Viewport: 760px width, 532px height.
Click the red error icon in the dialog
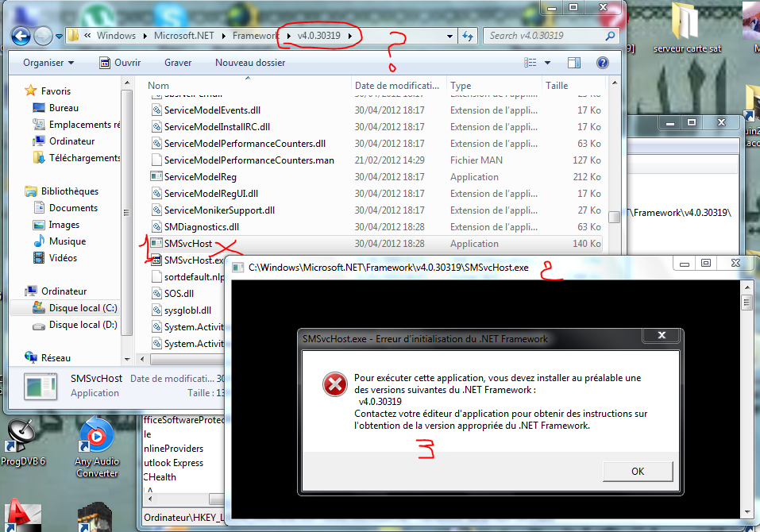(x=335, y=384)
